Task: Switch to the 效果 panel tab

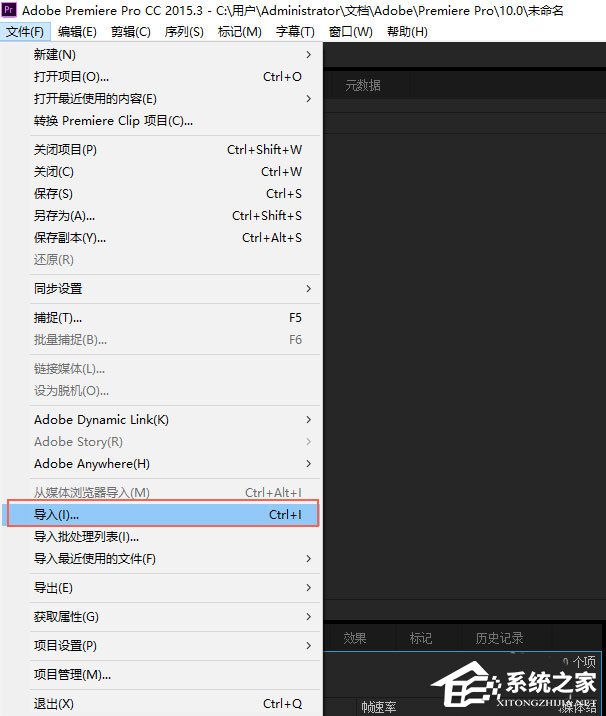Action: tap(355, 638)
